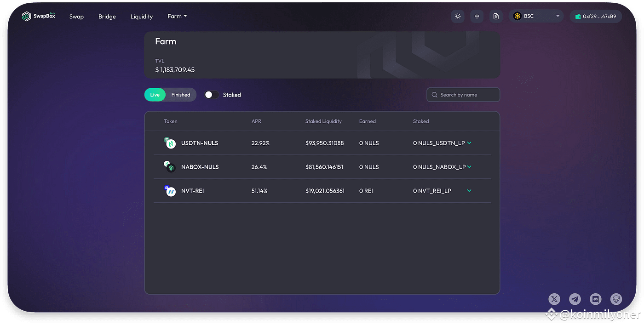Screen dimensions: 644x325
Task: Open the document page icon
Action: (x=496, y=16)
